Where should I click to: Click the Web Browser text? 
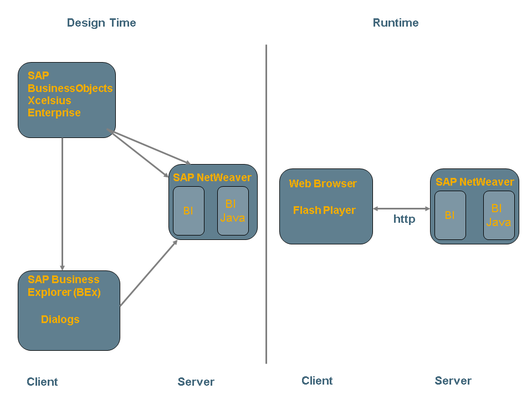pyautogui.click(x=323, y=183)
